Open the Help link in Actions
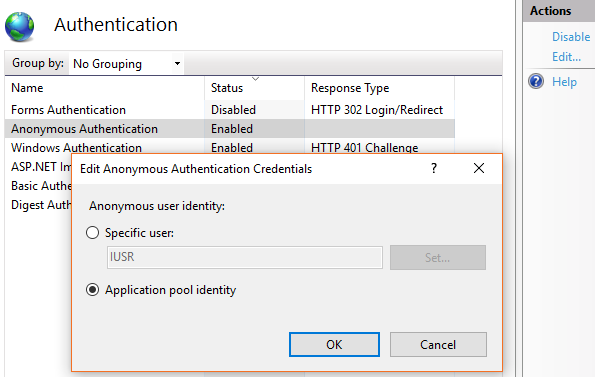 coord(564,82)
